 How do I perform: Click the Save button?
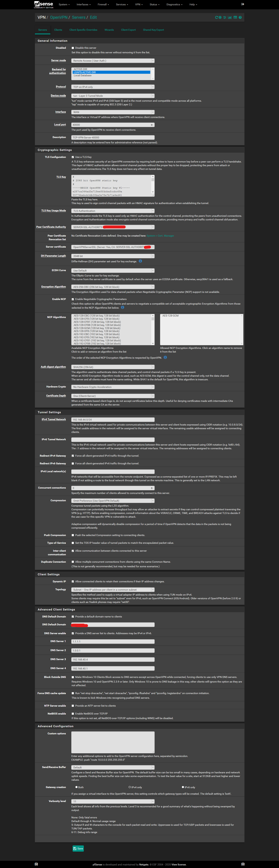point(78,849)
